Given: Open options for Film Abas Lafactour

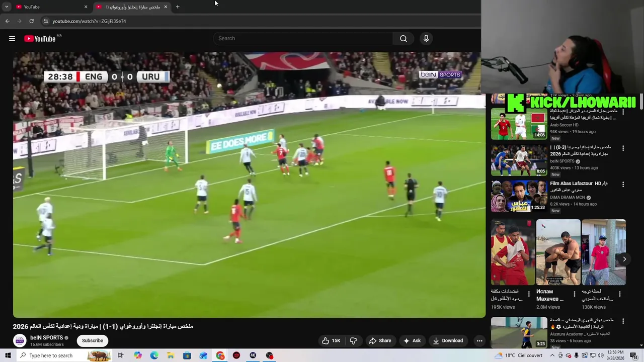Looking at the screenshot, I should click(x=623, y=185).
